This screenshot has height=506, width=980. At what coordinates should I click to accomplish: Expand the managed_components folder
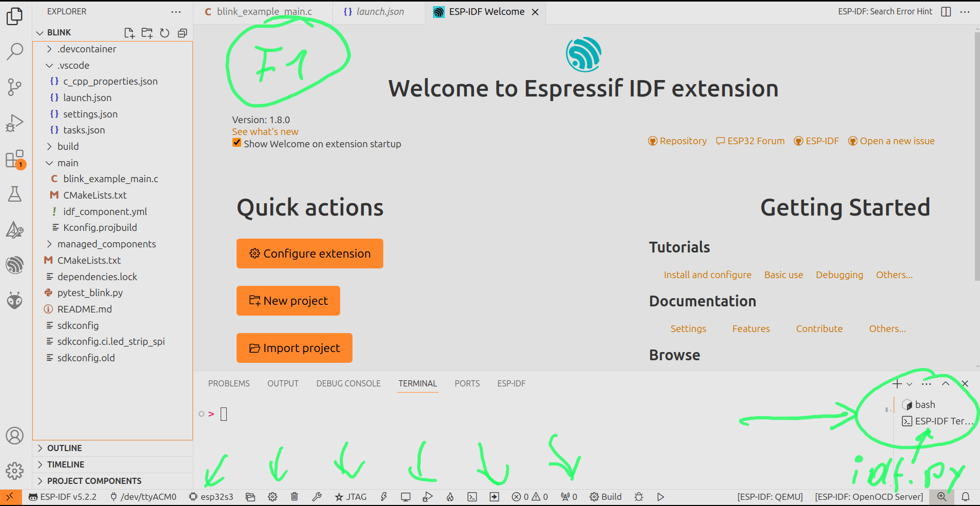point(49,244)
